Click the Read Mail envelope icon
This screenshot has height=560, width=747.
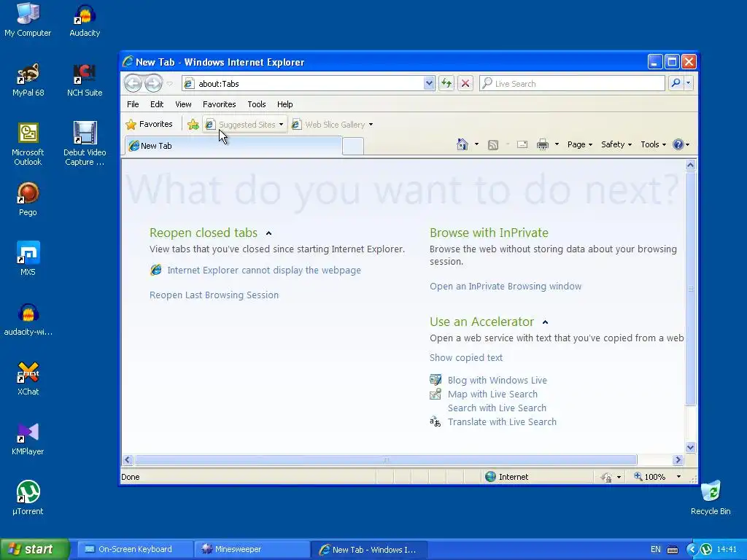522,144
